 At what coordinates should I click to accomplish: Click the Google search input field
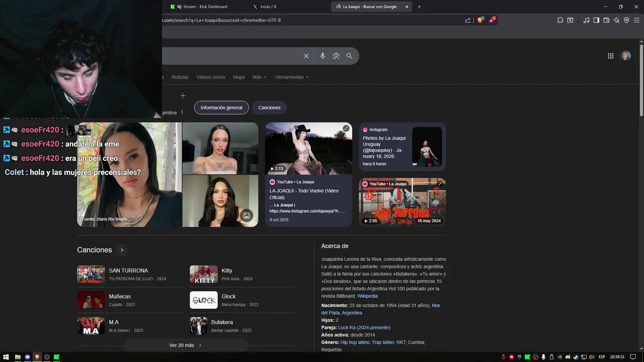[x=231, y=56]
